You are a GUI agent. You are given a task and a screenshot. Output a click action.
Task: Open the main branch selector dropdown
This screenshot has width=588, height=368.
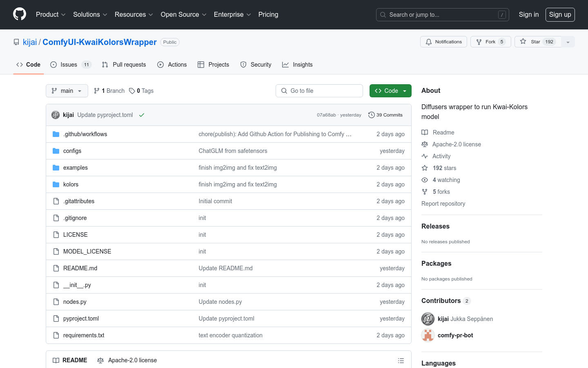tap(67, 91)
